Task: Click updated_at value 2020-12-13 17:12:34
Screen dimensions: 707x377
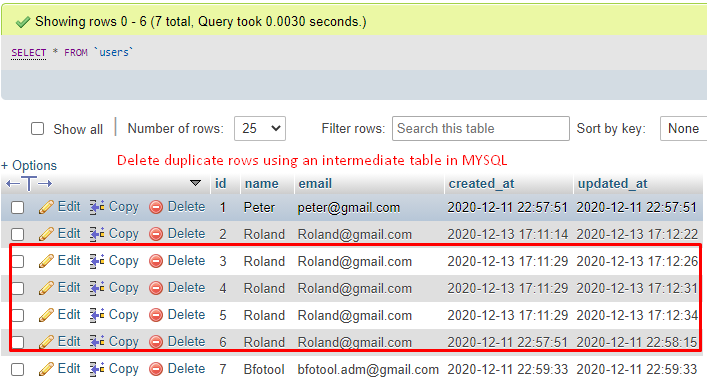Action: coord(637,315)
